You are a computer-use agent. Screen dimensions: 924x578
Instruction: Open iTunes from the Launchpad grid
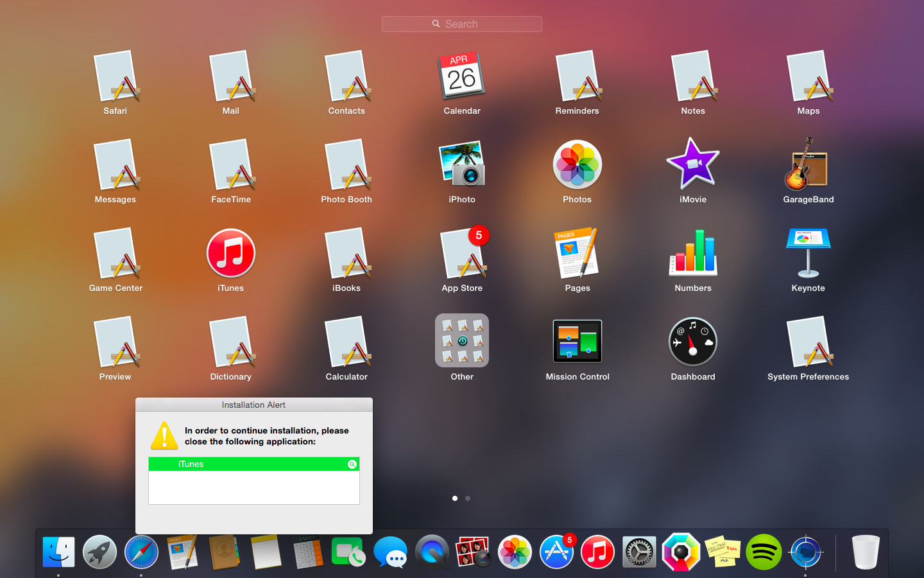point(231,253)
